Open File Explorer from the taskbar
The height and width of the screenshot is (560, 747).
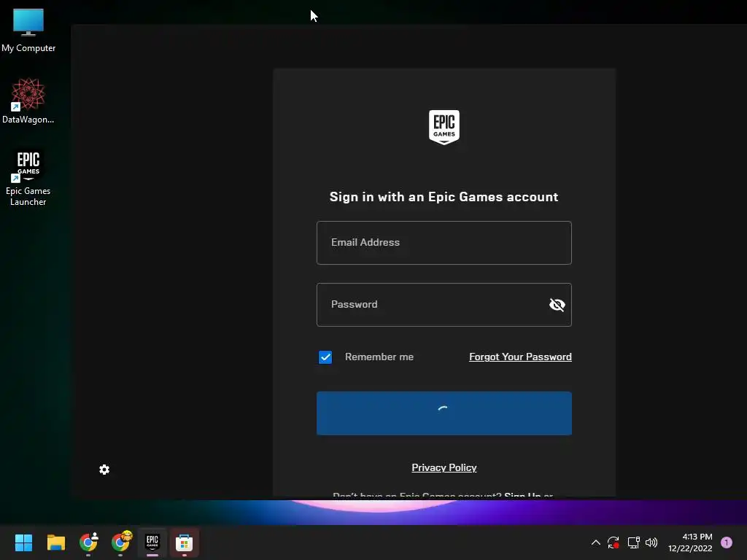tap(55, 542)
